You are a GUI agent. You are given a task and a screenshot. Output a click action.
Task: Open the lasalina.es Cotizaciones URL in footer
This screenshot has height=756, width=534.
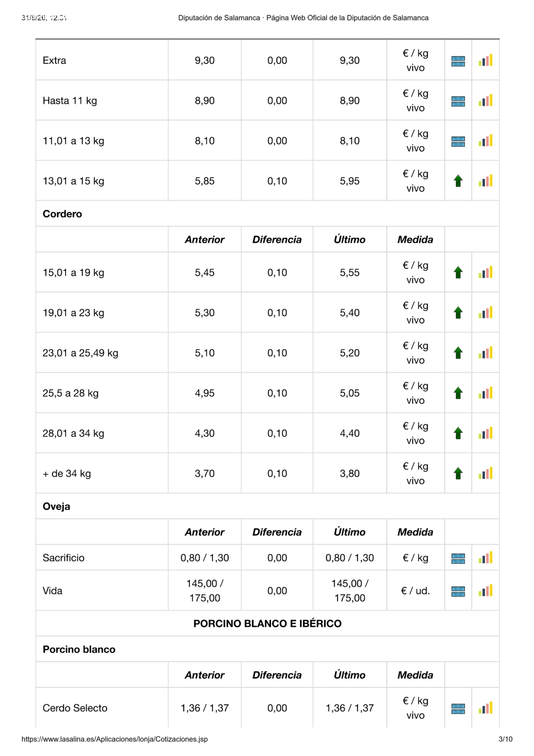tap(115, 739)
